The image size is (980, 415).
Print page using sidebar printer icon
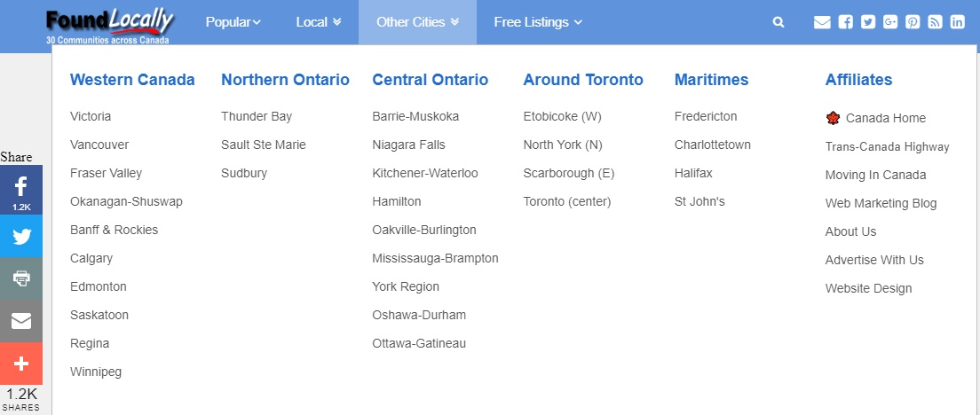[x=21, y=278]
